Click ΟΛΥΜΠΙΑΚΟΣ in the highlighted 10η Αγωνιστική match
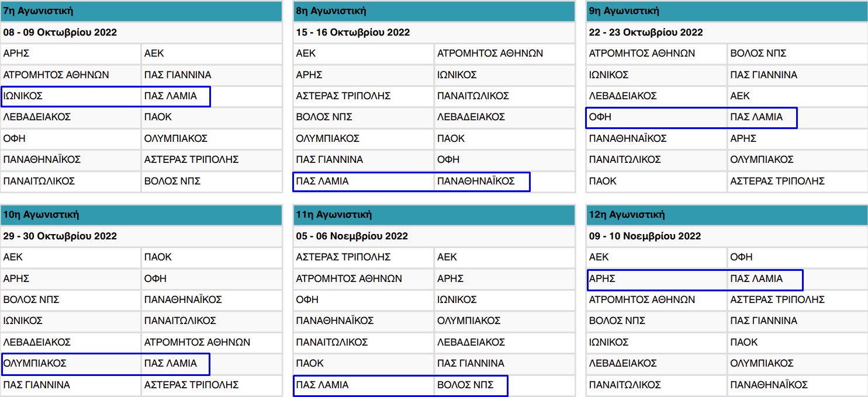This screenshot has height=397, width=868. click(x=35, y=363)
